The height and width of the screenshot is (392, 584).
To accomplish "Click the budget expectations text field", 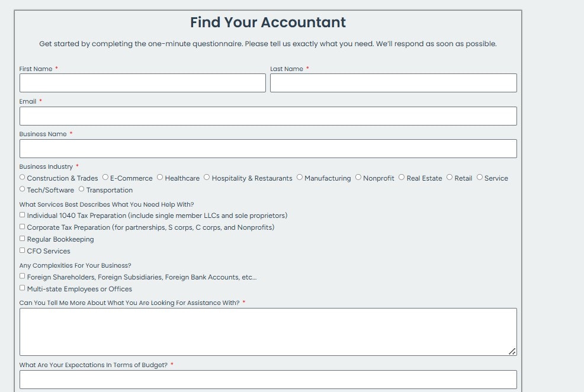I will click(268, 380).
